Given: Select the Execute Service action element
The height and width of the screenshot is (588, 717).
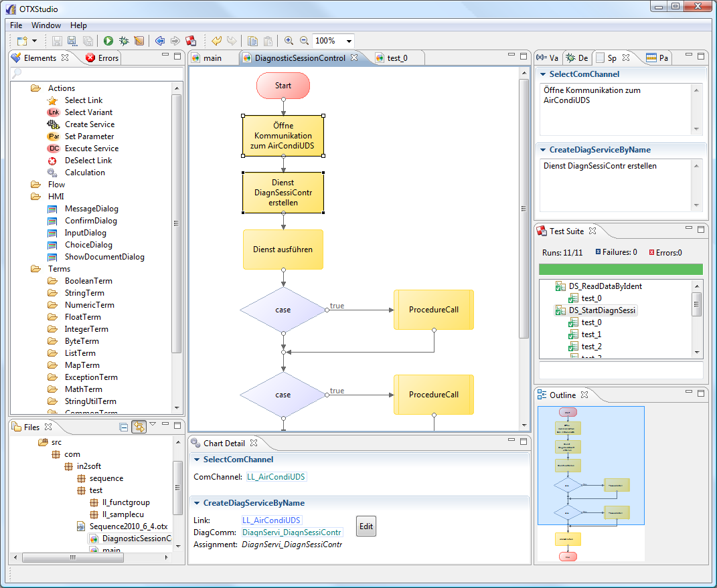Looking at the screenshot, I should 91,149.
